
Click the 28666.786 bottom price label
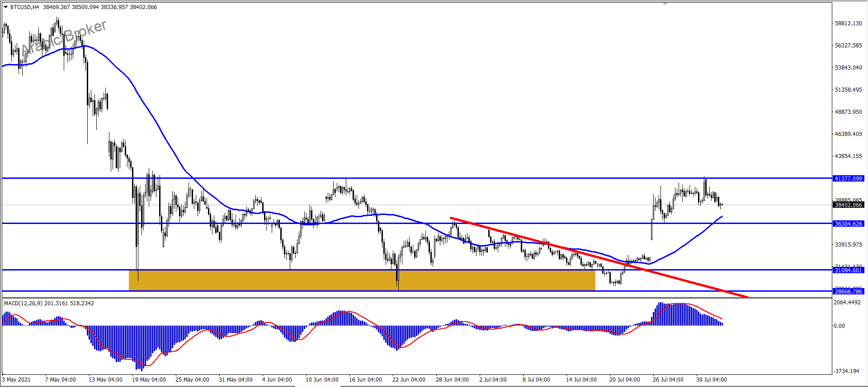point(848,291)
